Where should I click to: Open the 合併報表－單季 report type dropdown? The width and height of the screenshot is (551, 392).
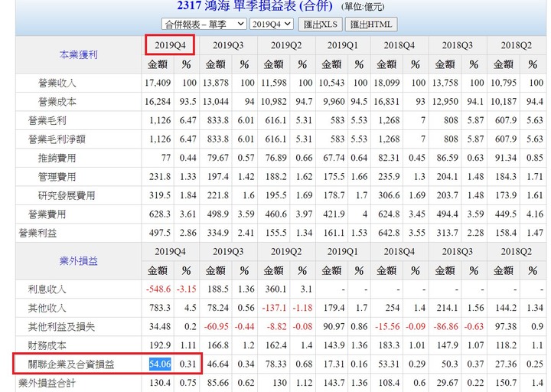(204, 24)
